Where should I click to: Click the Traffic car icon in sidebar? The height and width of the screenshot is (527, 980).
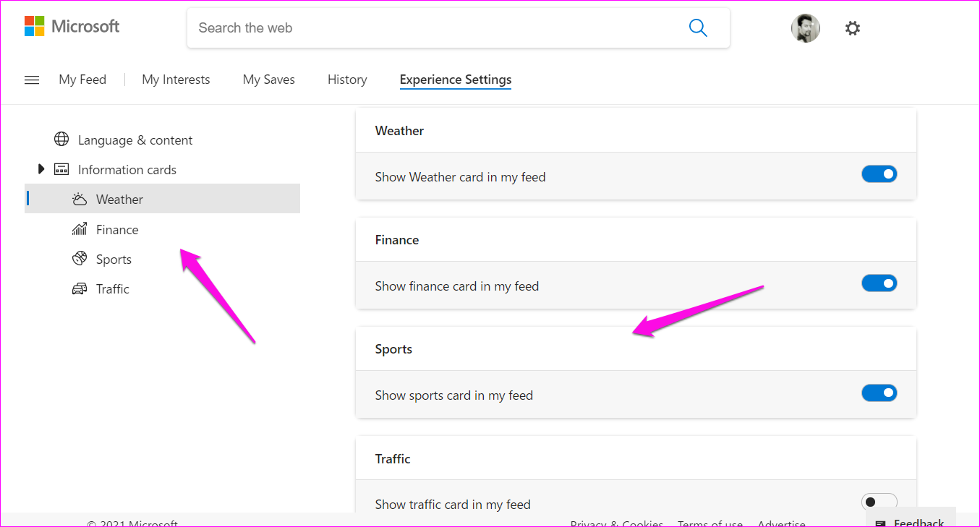(80, 288)
